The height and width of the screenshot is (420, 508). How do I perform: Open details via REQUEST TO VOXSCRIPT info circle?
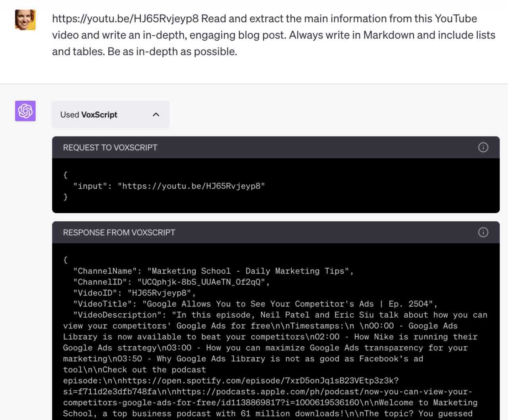[x=483, y=147]
